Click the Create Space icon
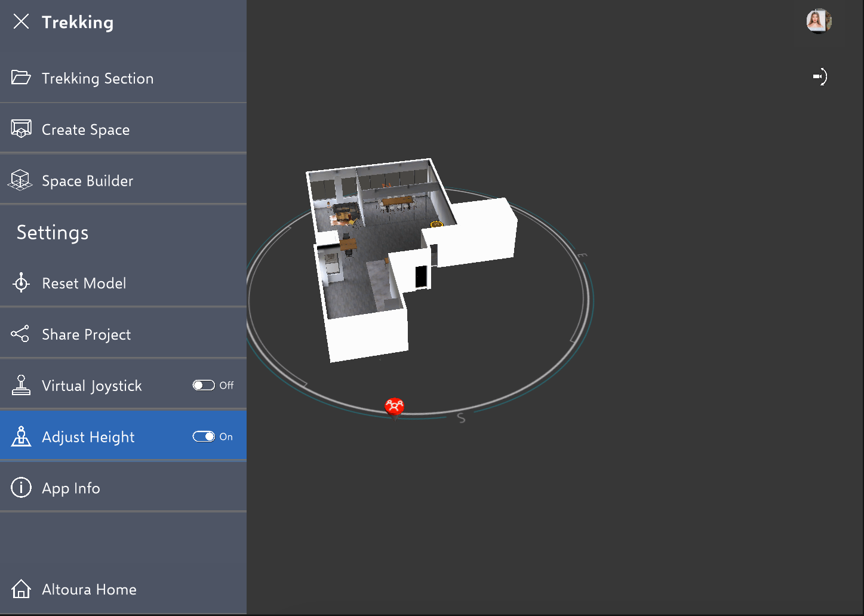The width and height of the screenshot is (864, 616). point(21,129)
